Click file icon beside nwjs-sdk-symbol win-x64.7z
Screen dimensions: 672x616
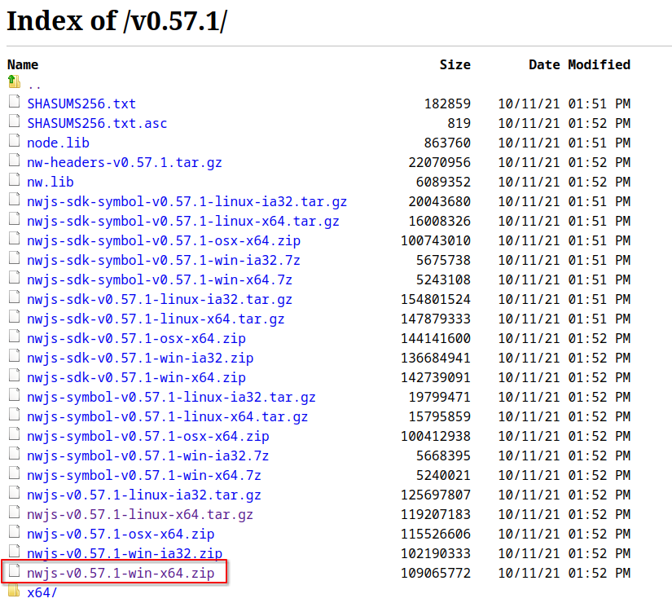(x=14, y=277)
